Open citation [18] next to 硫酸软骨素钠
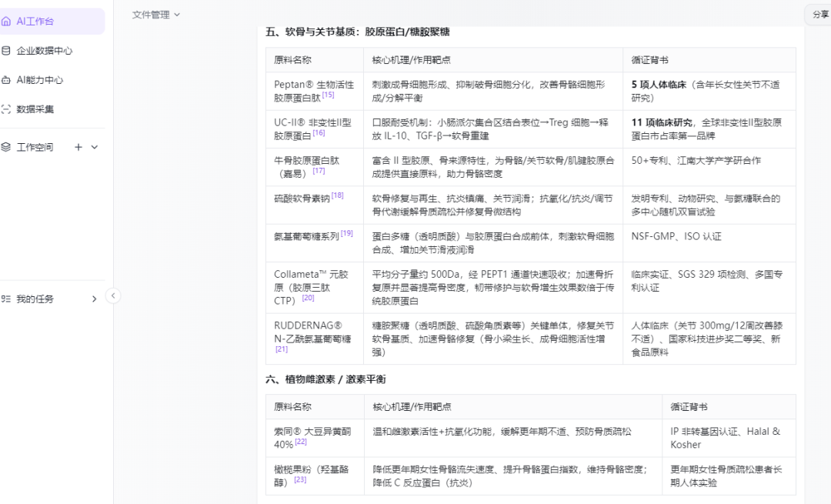The image size is (831, 504). click(338, 195)
